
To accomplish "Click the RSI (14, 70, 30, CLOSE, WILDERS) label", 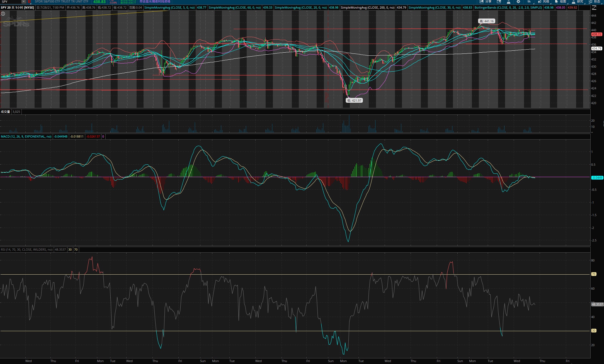I will [26, 250].
